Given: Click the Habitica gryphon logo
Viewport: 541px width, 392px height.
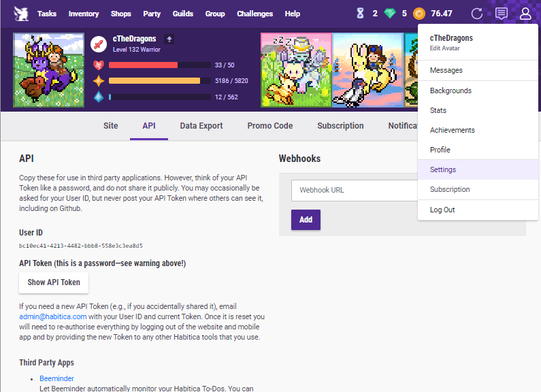Looking at the screenshot, I should point(21,14).
